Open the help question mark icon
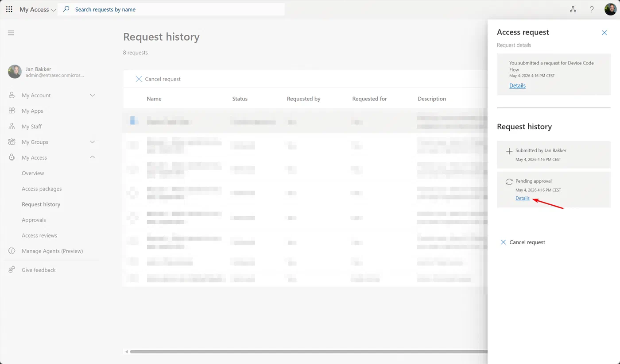This screenshot has width=620, height=364. click(592, 9)
